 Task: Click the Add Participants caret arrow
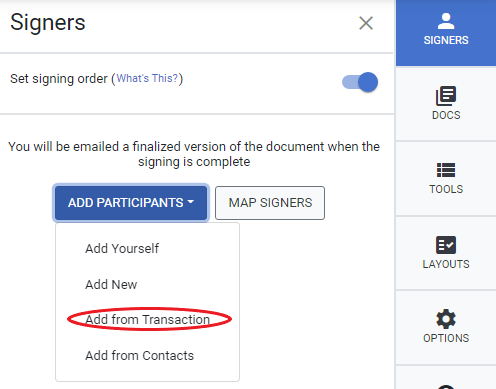pyautogui.click(x=191, y=202)
